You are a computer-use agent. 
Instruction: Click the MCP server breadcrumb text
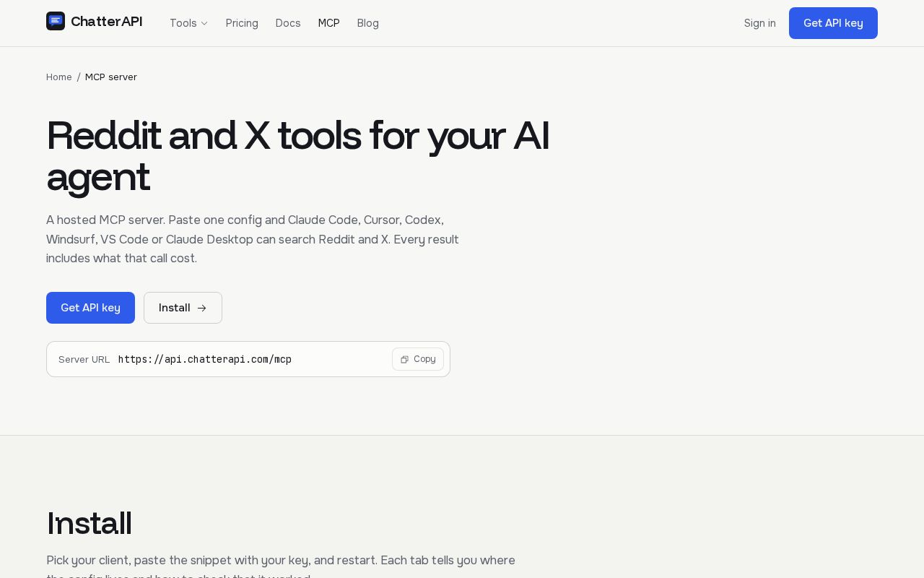(x=111, y=77)
